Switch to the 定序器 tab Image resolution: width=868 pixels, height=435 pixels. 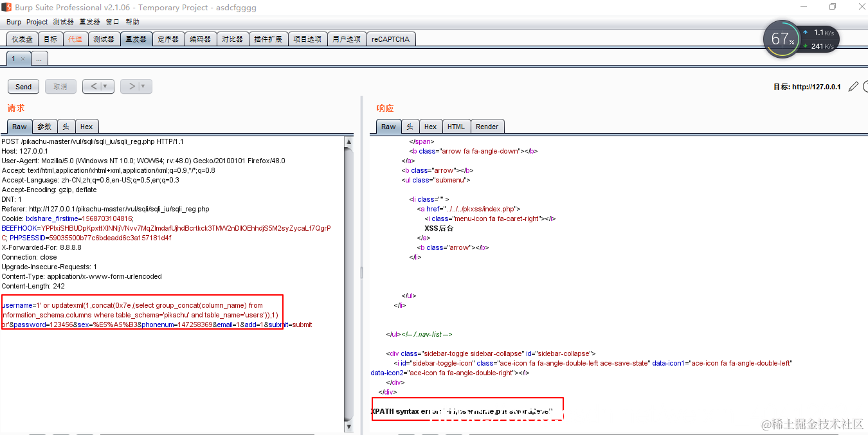[x=168, y=39]
